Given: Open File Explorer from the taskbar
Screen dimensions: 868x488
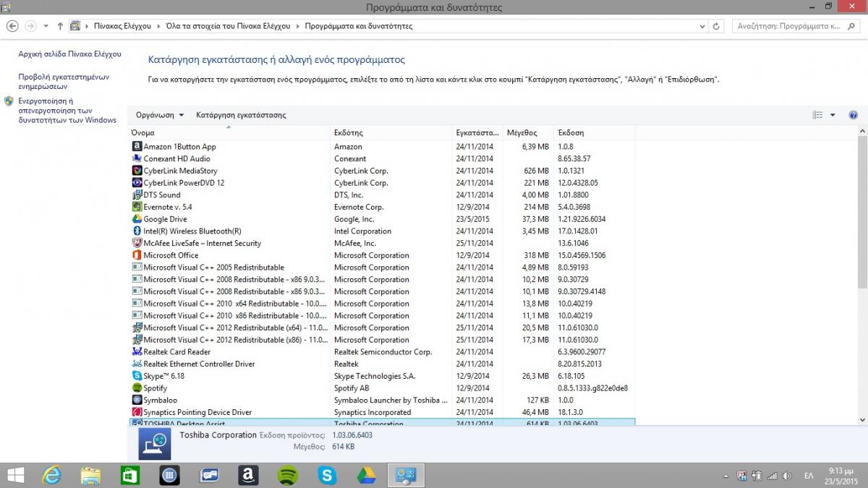Looking at the screenshot, I should tap(90, 475).
